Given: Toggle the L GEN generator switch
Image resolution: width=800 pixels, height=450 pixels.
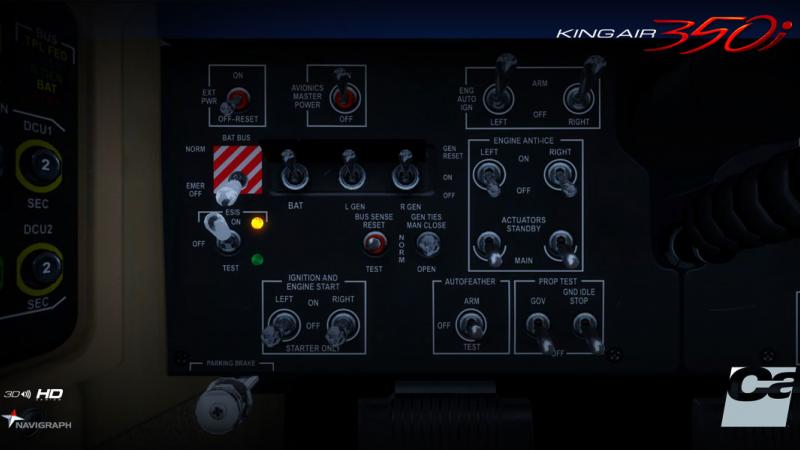Looking at the screenshot, I should point(352,171).
